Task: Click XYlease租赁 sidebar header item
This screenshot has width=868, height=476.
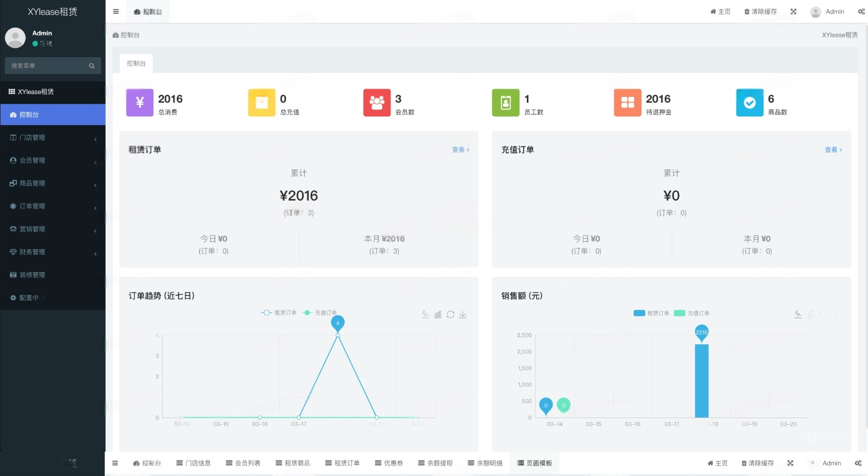Action: [53, 92]
